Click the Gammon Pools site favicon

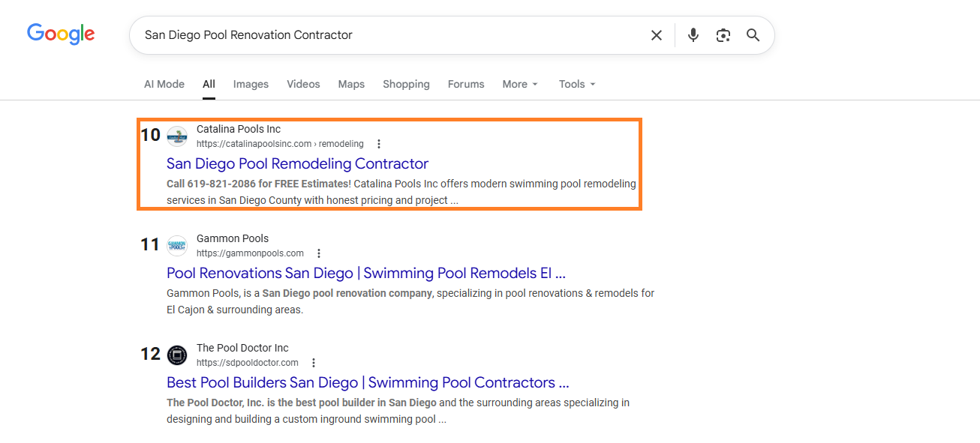177,245
